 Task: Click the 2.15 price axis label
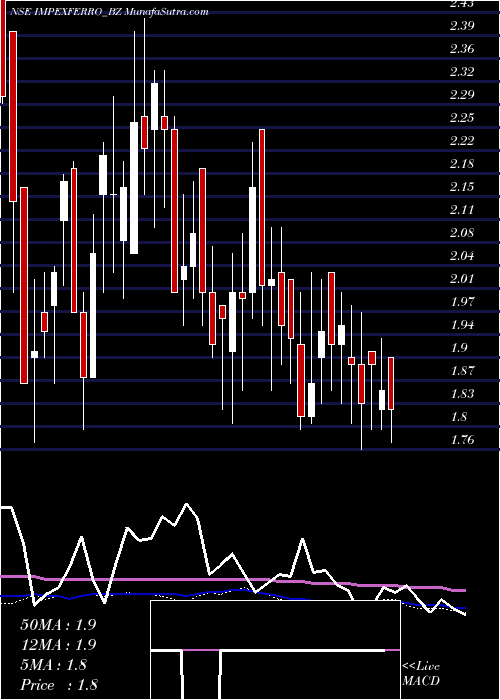tap(461, 187)
